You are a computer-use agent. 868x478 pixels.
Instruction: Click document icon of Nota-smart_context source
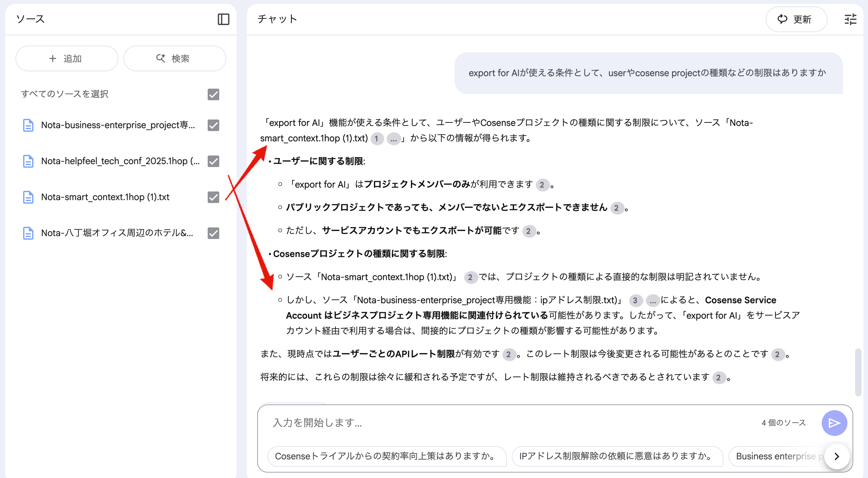28,197
